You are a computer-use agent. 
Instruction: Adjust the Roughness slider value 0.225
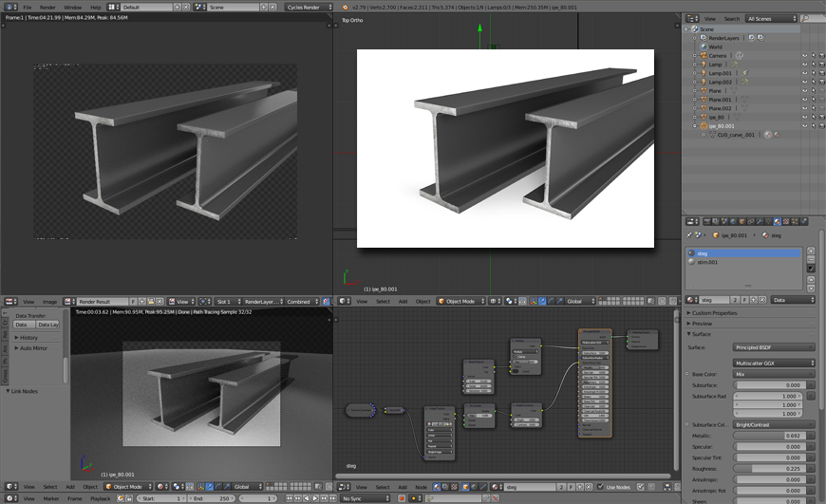click(x=768, y=469)
